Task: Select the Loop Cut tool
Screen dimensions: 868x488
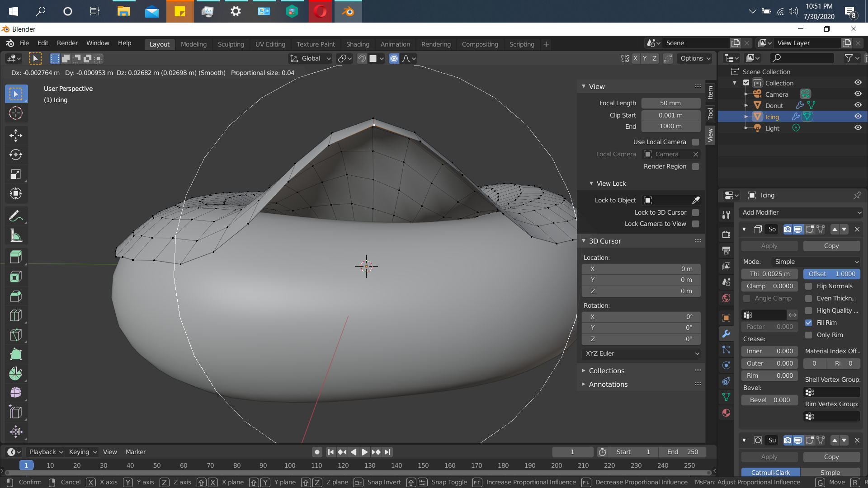Action: [x=16, y=315]
